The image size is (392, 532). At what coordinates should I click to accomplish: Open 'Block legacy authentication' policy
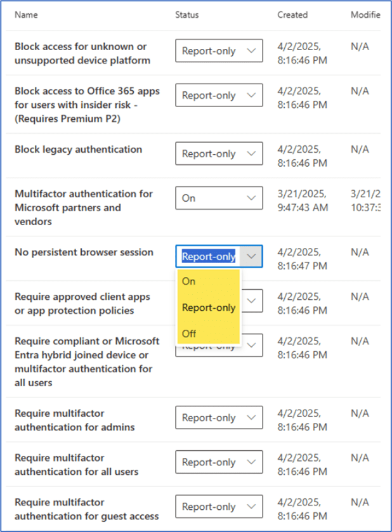(78, 150)
